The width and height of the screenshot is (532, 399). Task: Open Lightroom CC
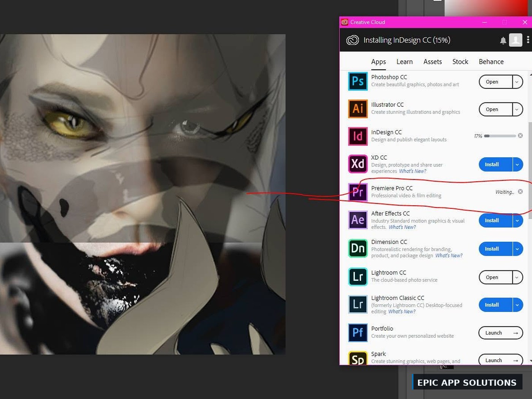496,277
